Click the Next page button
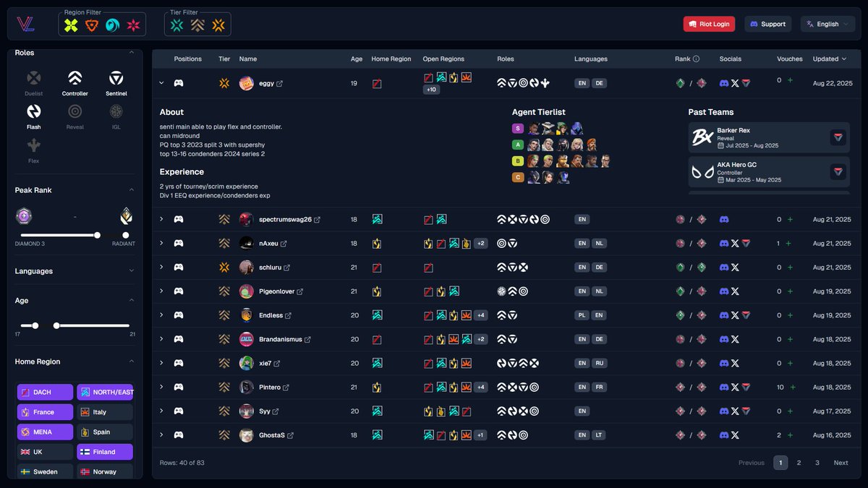Viewport: 868px width, 488px height. click(x=841, y=463)
